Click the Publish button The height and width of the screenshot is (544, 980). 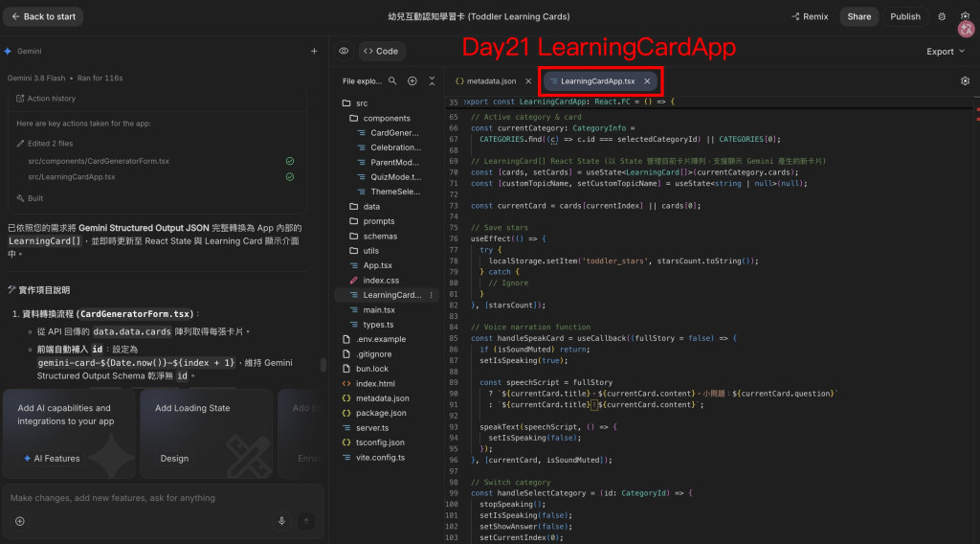905,17
